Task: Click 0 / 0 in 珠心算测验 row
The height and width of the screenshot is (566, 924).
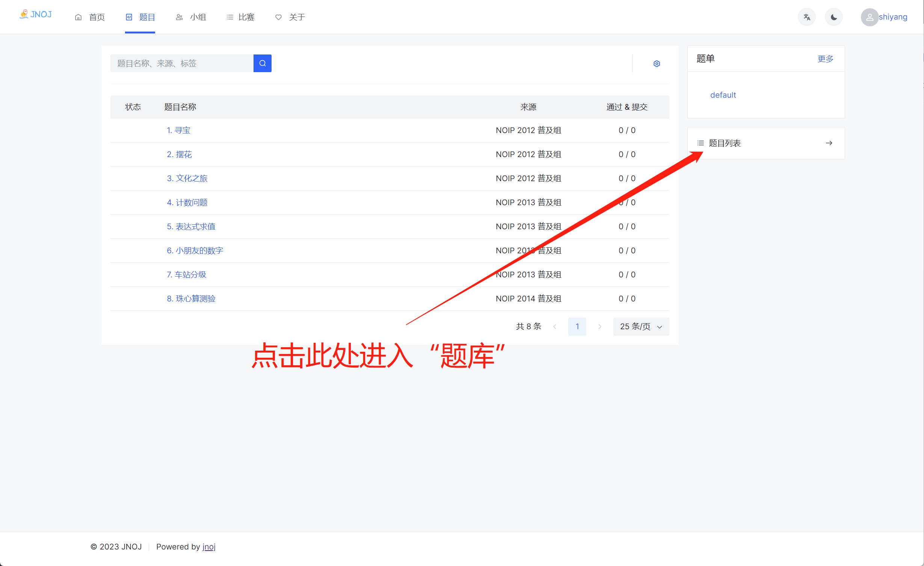Action: coord(627,299)
